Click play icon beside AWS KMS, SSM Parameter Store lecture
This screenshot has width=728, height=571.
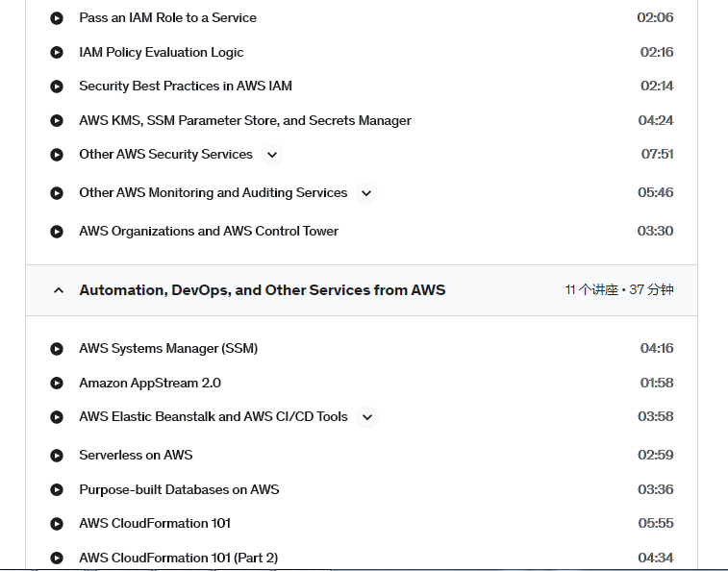57,121
